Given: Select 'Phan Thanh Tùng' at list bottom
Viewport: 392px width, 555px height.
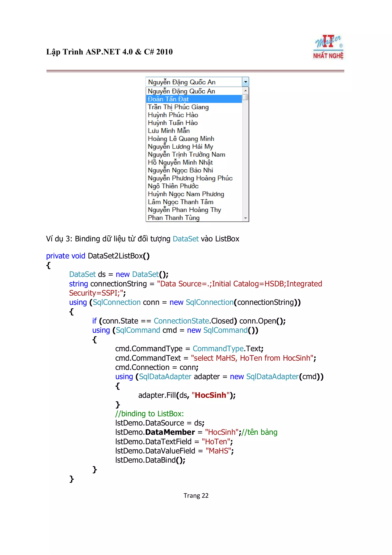Looking at the screenshot, I should [173, 218].
